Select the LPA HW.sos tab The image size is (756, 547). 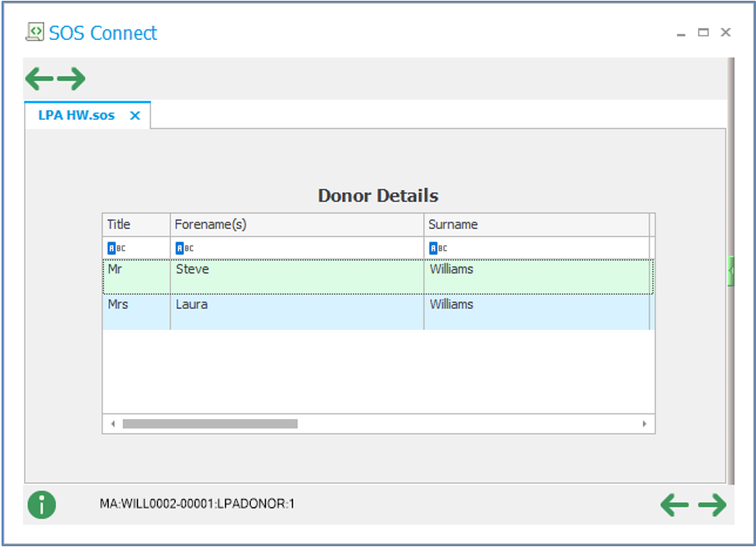[76, 115]
